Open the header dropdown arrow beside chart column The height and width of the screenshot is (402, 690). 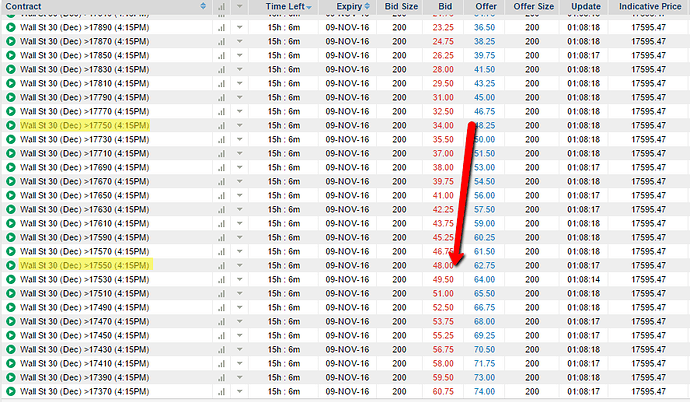pos(239,6)
